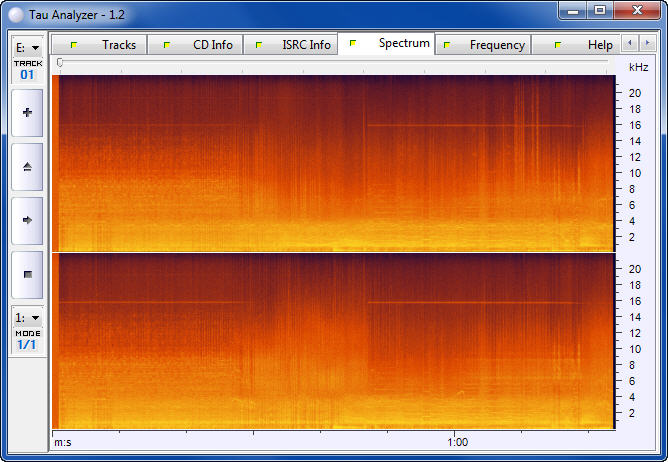Click the position slider handle above the spectrum
The image size is (668, 462).
[x=60, y=63]
